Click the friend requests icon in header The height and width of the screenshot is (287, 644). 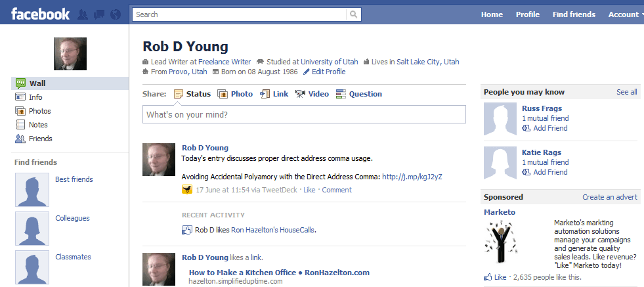pos(83,14)
